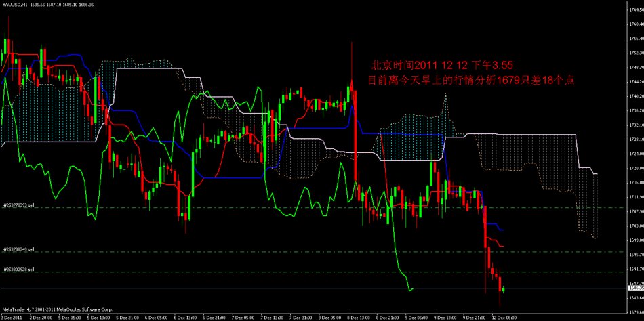Select the red annotation line mentioning 1679
The width and height of the screenshot is (644, 321).
click(470, 80)
